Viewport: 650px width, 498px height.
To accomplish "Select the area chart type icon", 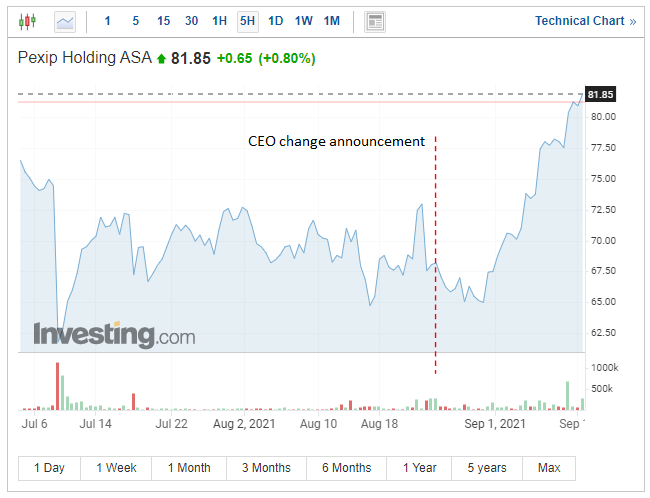I will point(65,22).
